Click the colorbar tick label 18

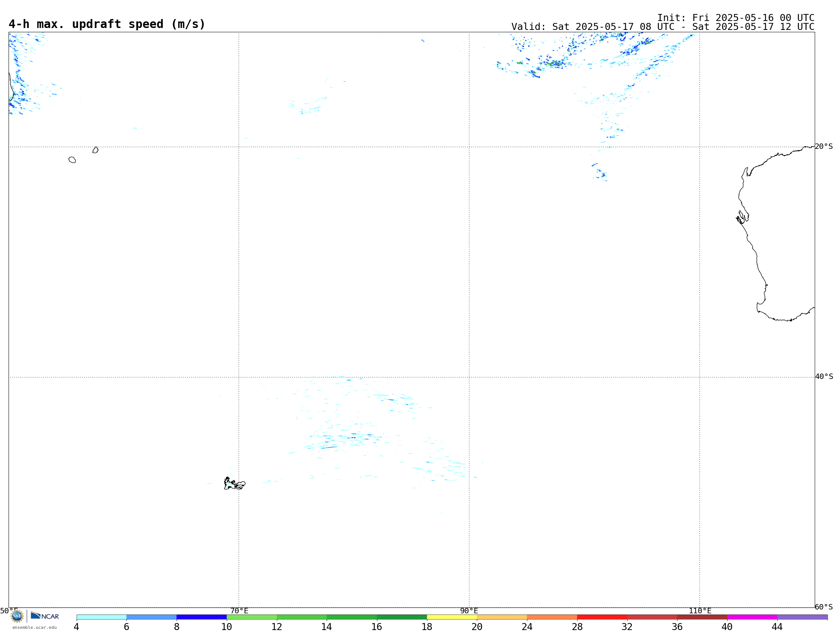427,627
